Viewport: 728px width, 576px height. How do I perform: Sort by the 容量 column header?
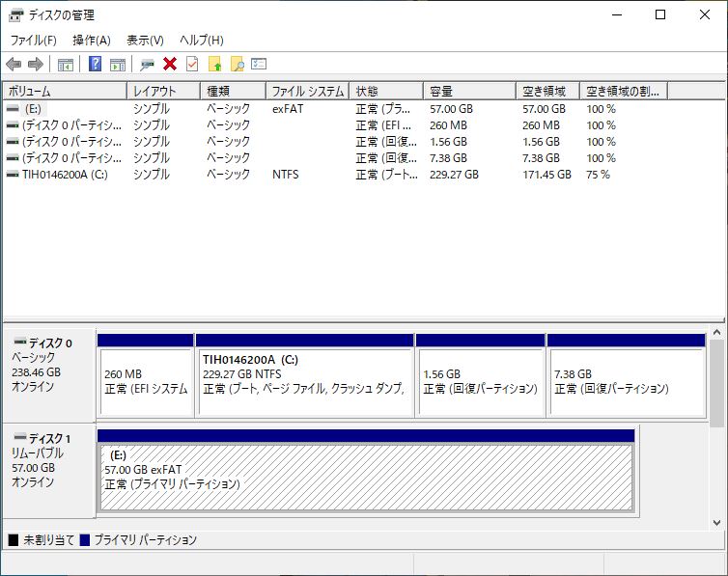click(470, 92)
